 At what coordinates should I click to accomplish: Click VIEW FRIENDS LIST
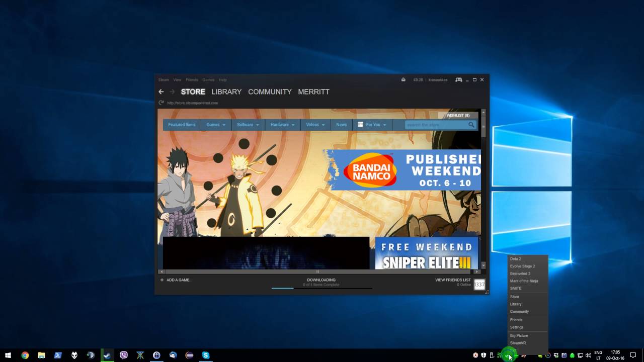tap(453, 280)
